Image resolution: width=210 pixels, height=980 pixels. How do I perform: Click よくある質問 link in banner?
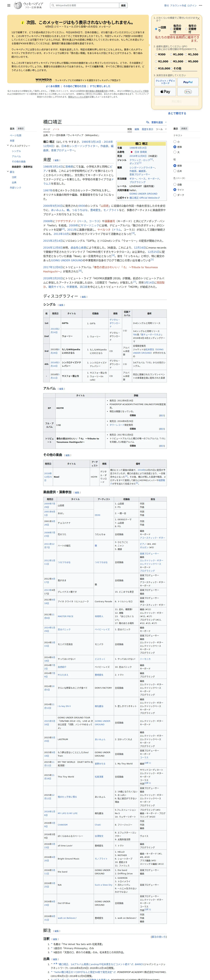click(53, 86)
